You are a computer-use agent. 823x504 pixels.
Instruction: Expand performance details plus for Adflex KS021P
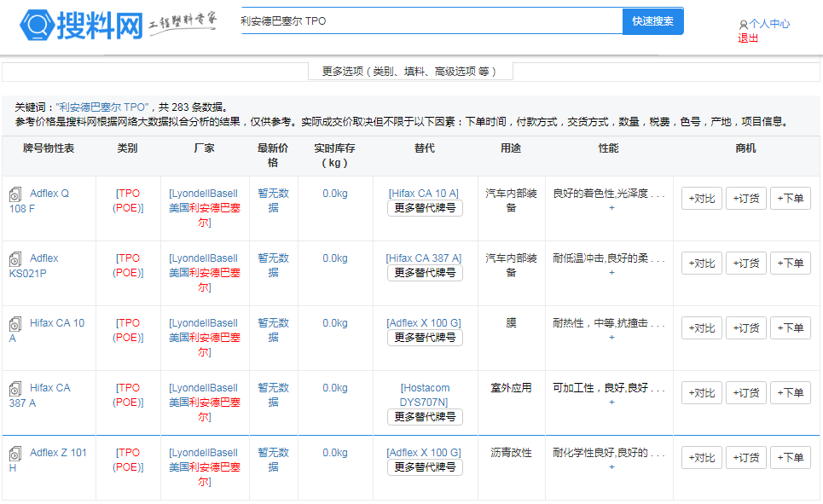[611, 273]
